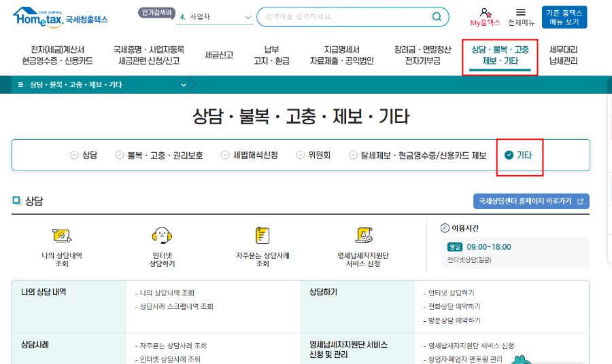The width and height of the screenshot is (612, 364).
Task: Click 영세납세자지원단 서비스 신청 및 관리 header
Action: tap(348, 350)
